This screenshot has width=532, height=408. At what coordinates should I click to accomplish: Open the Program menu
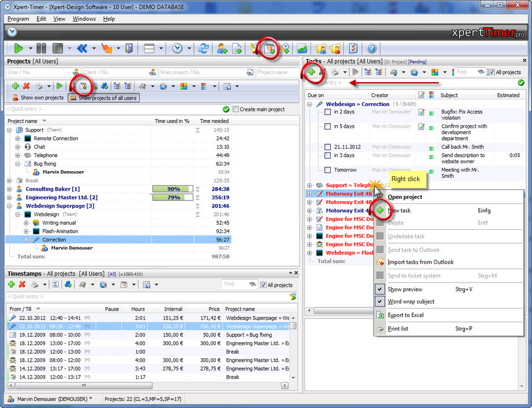click(x=18, y=19)
